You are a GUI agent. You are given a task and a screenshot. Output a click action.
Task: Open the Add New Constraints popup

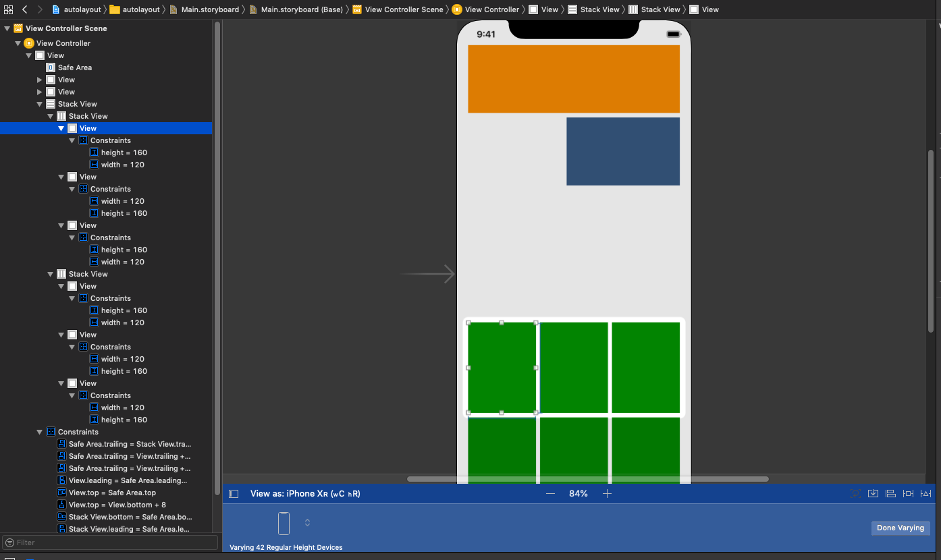(908, 494)
